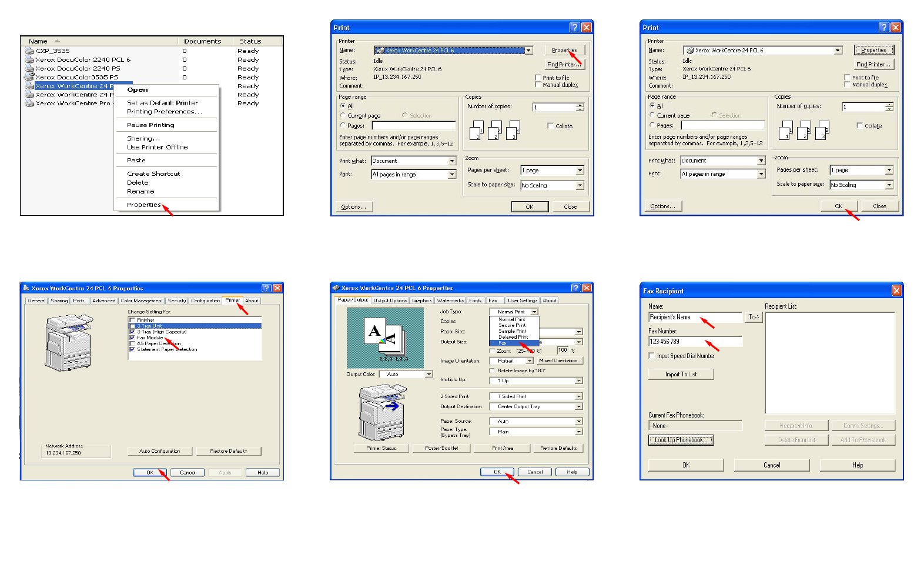
Task: Switch to the Printer tab in Properties
Action: [233, 300]
